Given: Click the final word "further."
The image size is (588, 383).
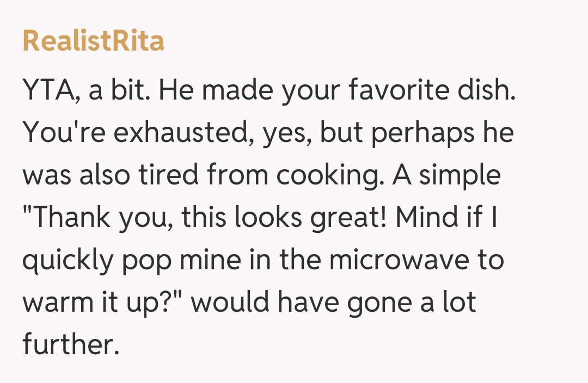Looking at the screenshot, I should click(x=70, y=344).
